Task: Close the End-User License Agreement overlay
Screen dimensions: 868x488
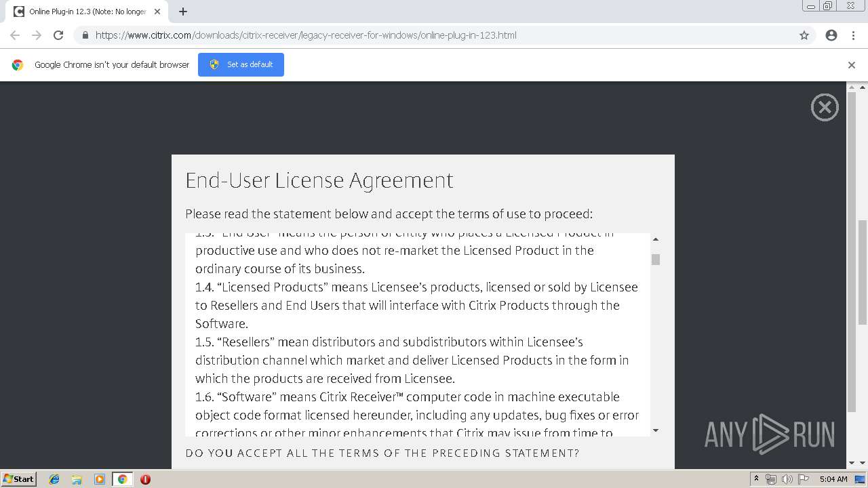Action: pyautogui.click(x=825, y=107)
